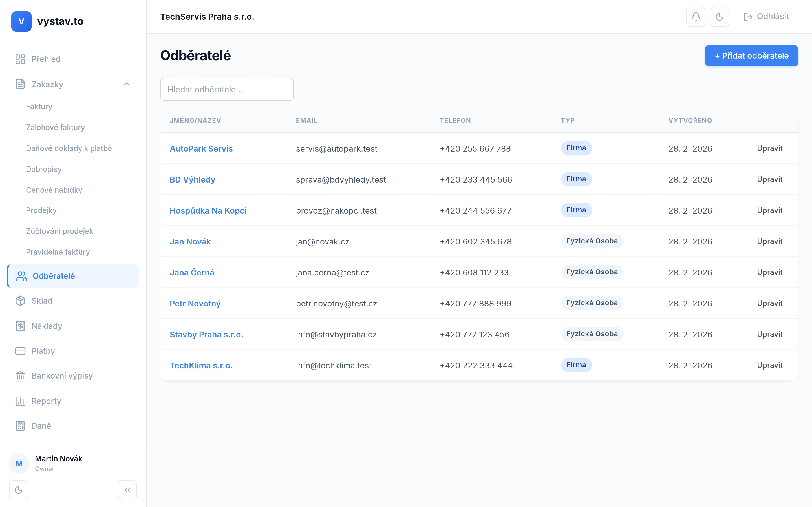Toggle dark mode at sidebar bottom
Screen dimensions: 812x507
tap(19, 490)
